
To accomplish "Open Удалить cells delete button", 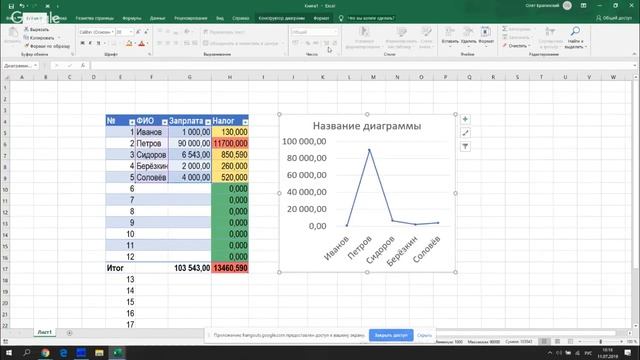I will point(468,36).
